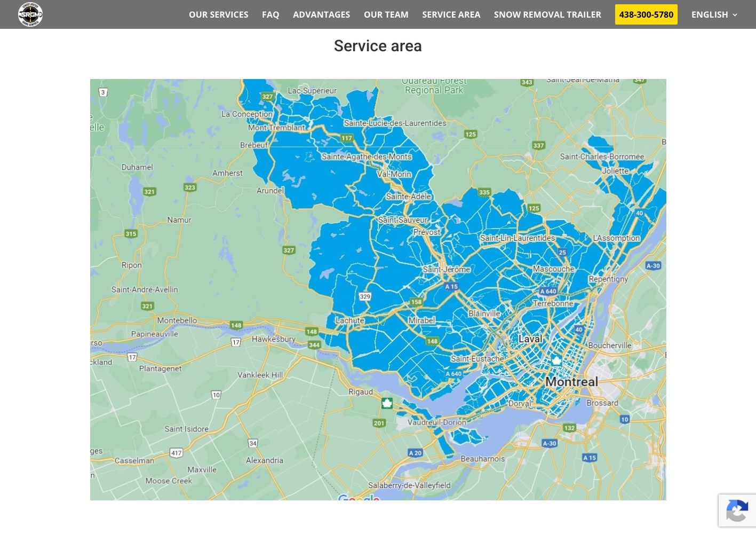756x534 pixels.
Task: Click the Repentigny map label
Action: point(608,279)
